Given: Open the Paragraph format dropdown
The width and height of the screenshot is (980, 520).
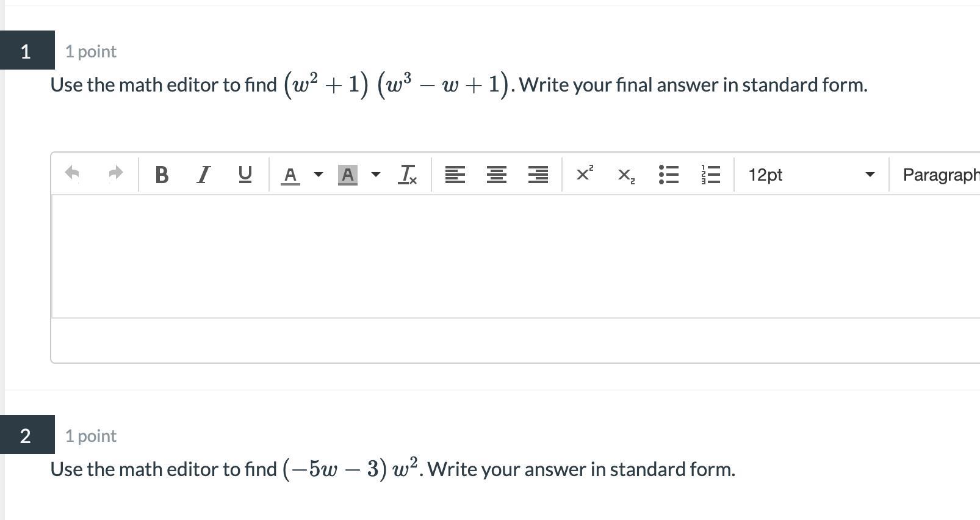Looking at the screenshot, I should click(x=940, y=175).
